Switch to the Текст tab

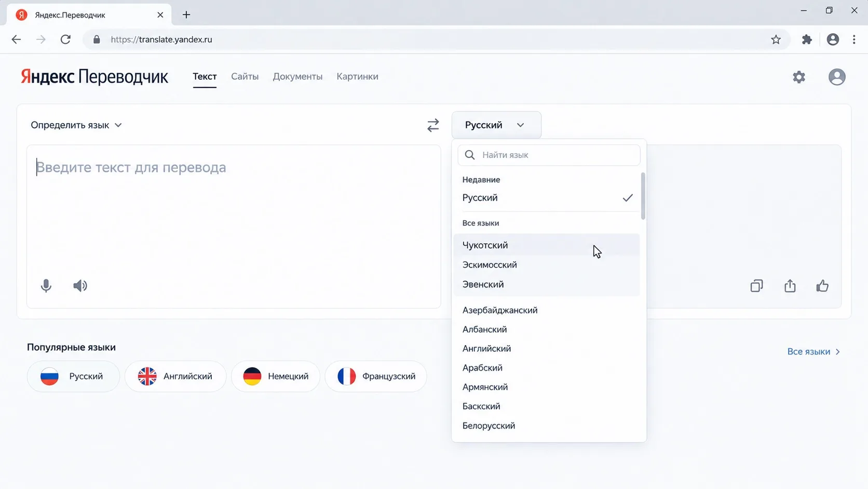coord(205,76)
